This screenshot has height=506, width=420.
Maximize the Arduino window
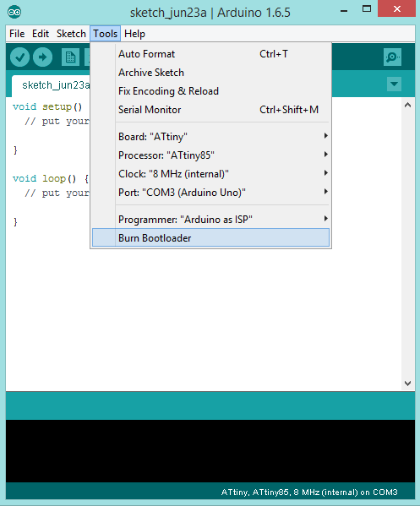click(x=367, y=9)
